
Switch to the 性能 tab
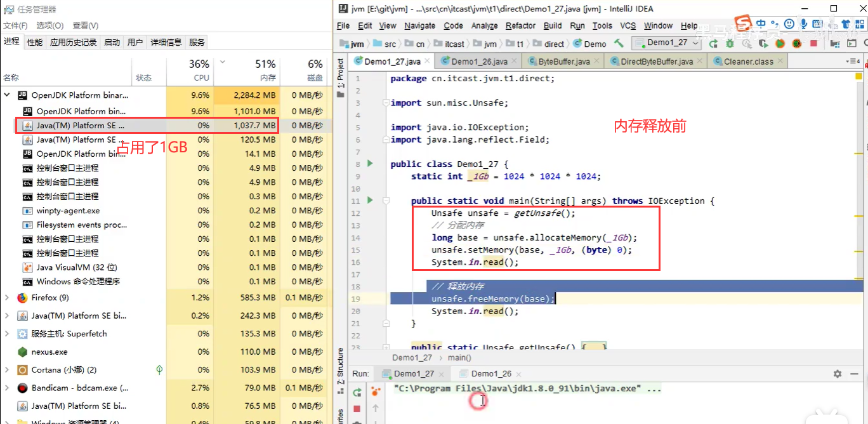pos(35,43)
